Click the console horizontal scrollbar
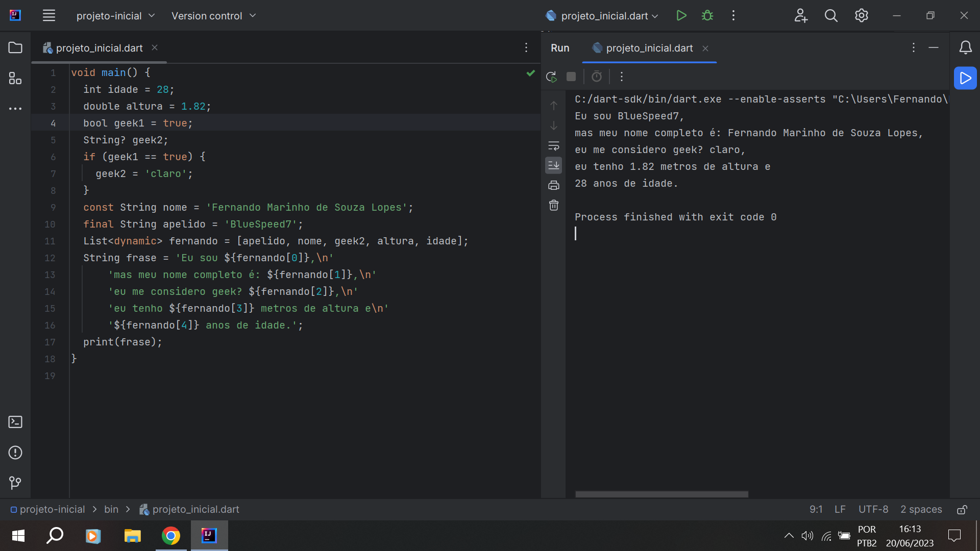980x551 pixels. 661,494
